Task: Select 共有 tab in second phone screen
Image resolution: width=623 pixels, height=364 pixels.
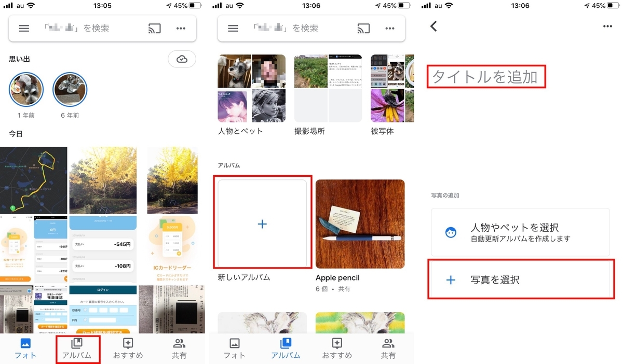Action: coord(388,348)
